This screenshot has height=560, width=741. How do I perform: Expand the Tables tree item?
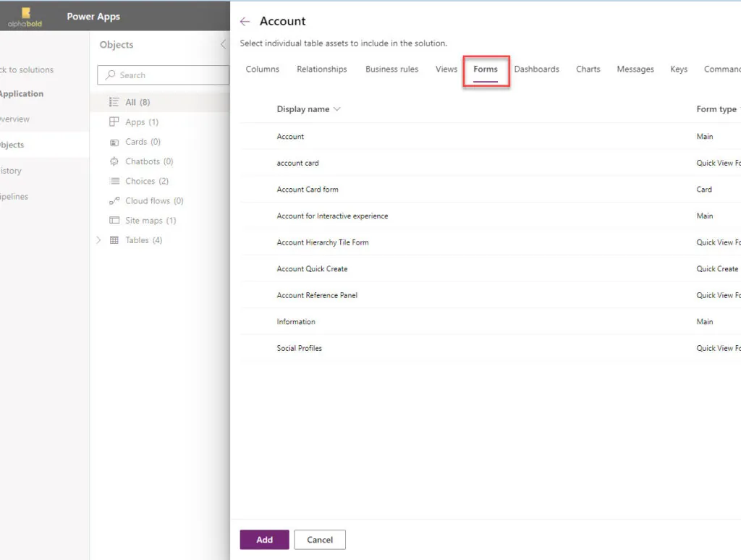[x=98, y=239]
